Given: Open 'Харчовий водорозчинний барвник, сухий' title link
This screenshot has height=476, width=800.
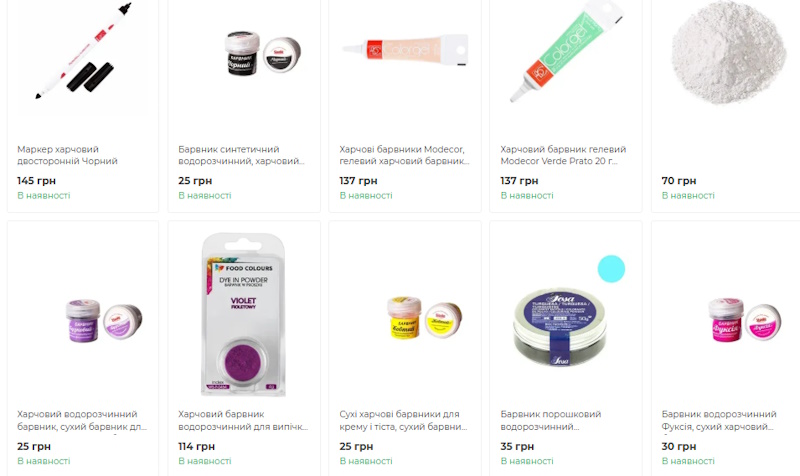Looking at the screenshot, I should pos(82,420).
